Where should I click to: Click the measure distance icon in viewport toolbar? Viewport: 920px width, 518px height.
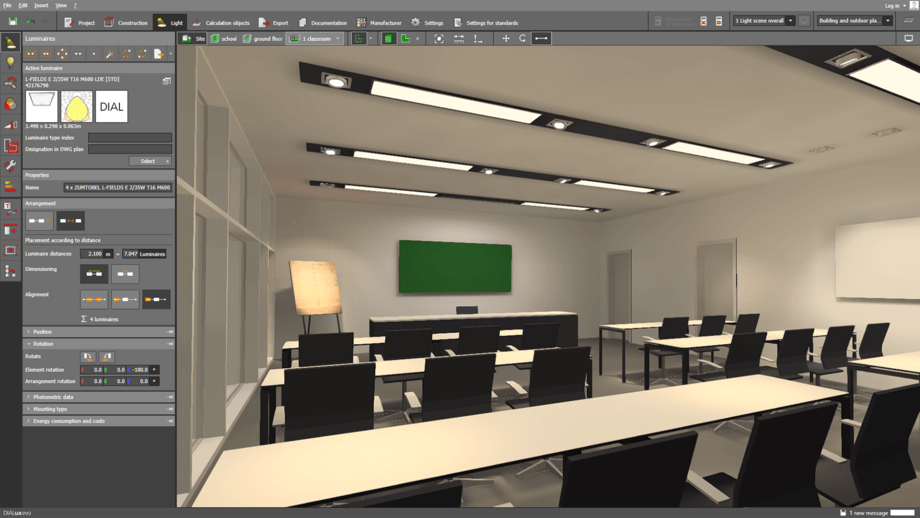[x=541, y=39]
